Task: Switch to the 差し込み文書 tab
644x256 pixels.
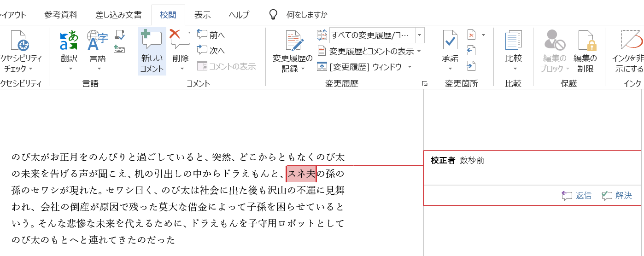Action: [x=118, y=15]
